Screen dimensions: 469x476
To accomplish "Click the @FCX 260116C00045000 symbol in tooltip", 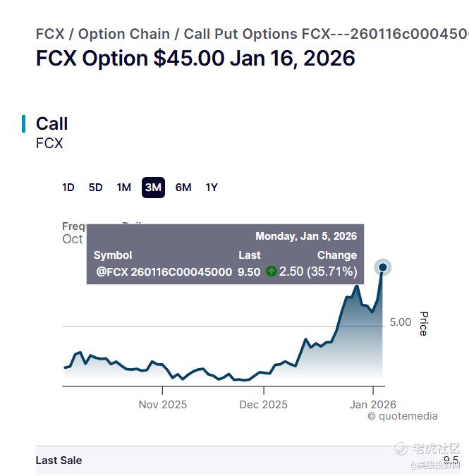I will [164, 271].
